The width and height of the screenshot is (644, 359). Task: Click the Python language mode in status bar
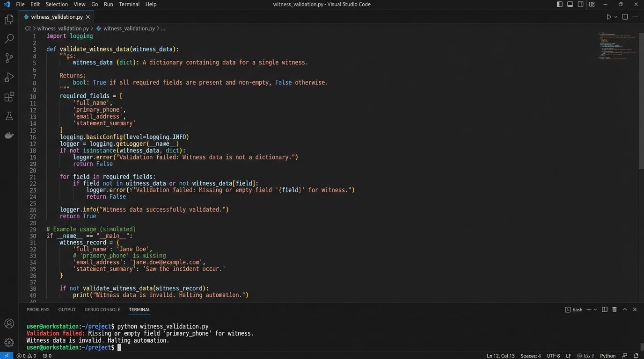click(x=607, y=356)
